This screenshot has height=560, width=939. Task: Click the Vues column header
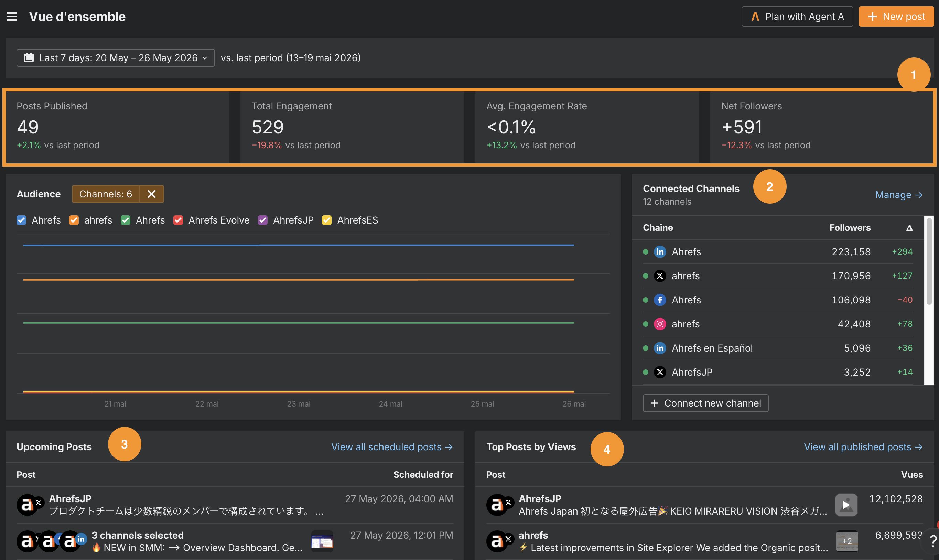912,475
